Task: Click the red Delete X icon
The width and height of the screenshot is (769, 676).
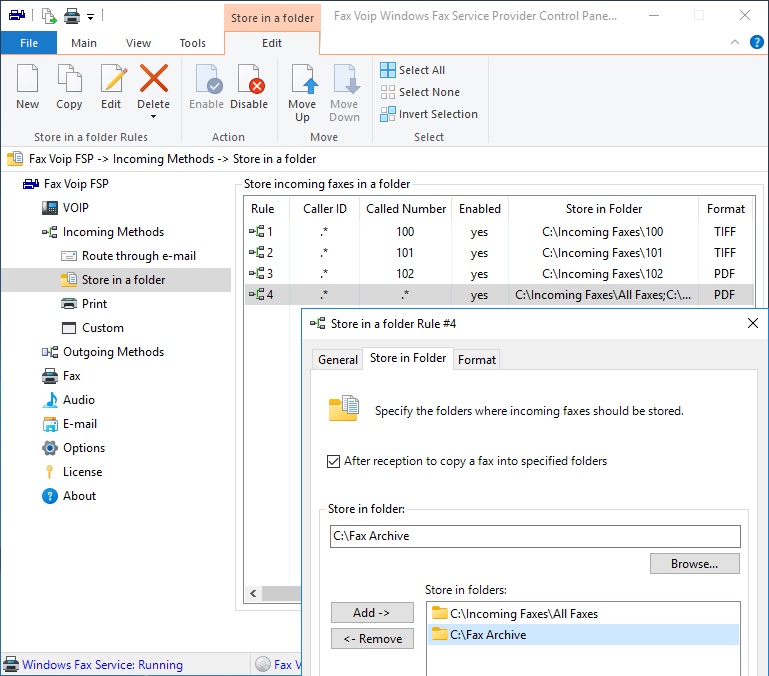Action: (154, 78)
